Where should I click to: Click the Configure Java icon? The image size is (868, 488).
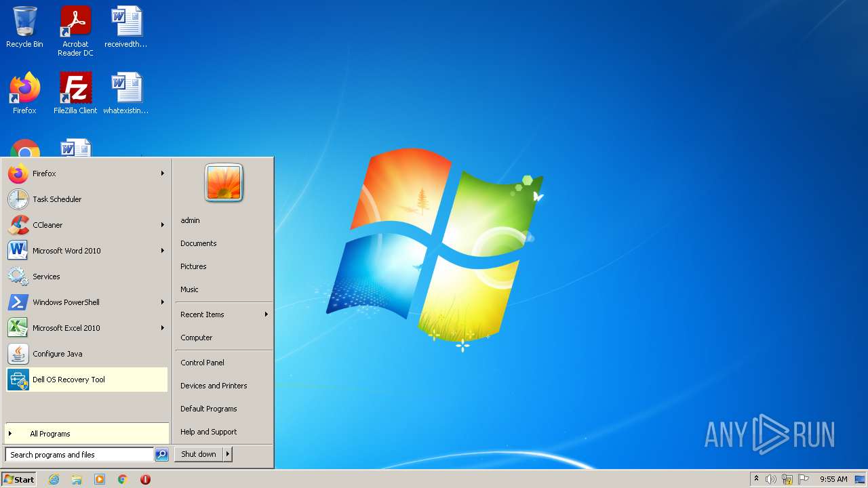18,354
